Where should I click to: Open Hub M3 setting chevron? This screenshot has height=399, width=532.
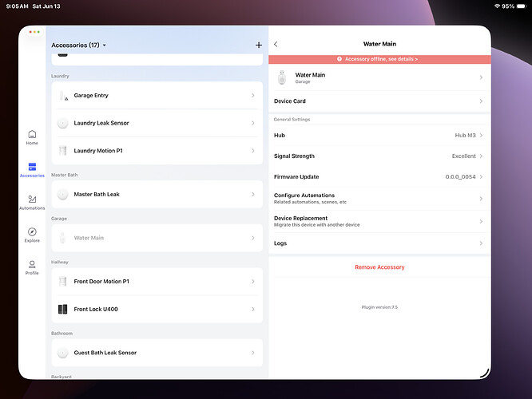481,135
